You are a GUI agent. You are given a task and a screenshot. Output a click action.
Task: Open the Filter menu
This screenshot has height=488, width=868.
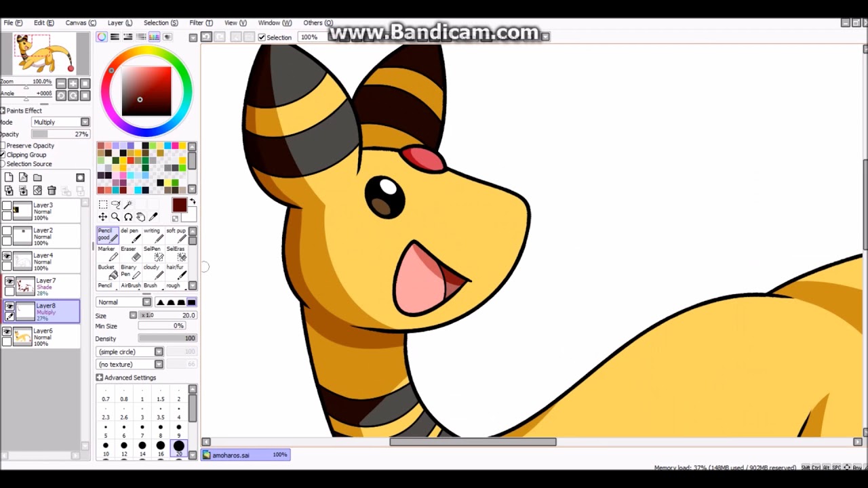tap(201, 22)
